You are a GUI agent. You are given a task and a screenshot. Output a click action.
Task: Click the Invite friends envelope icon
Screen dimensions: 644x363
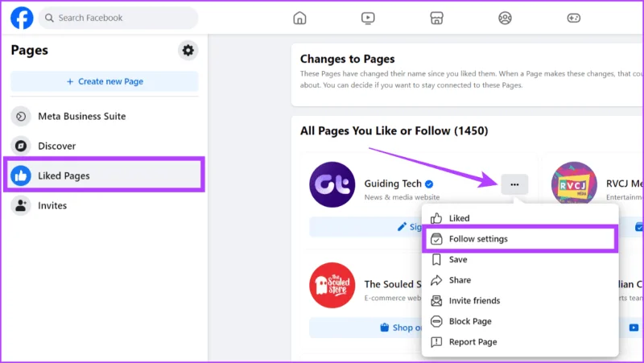click(436, 300)
